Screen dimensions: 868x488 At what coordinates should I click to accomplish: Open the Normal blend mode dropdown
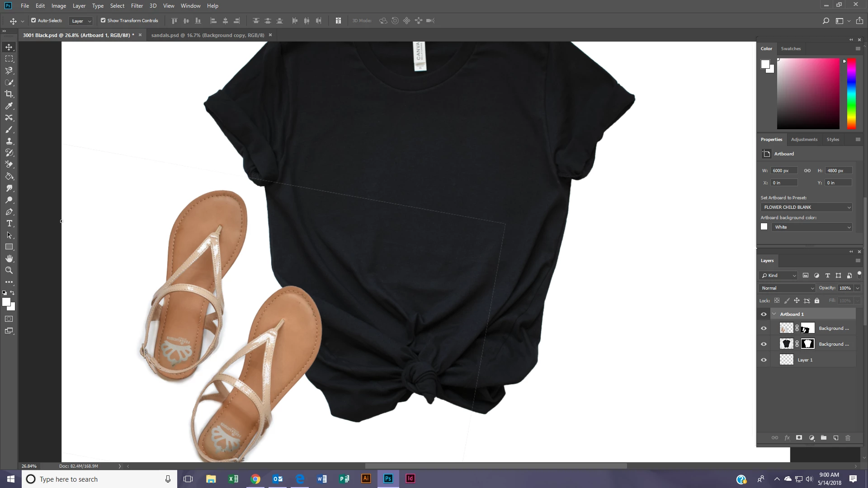tap(787, 288)
